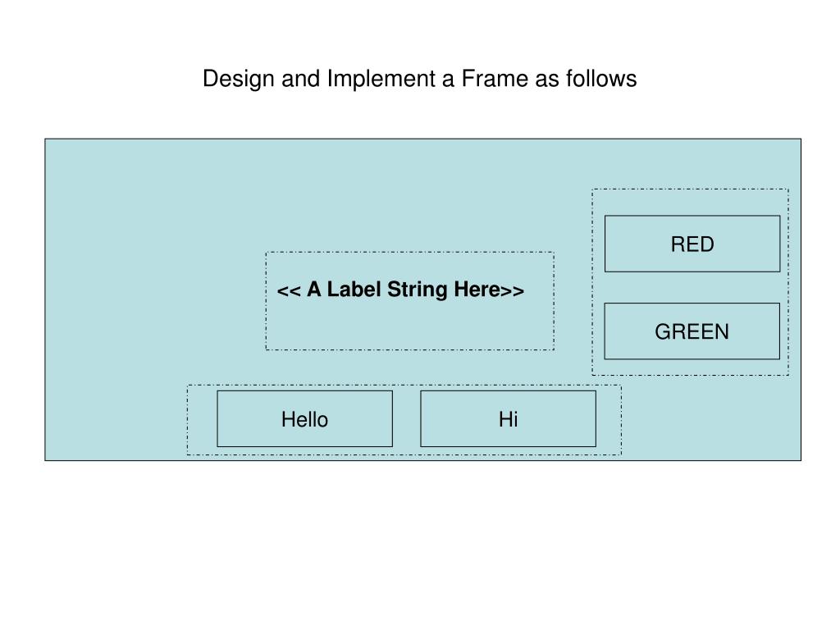840x630 pixels.
Task: Click the GREEN button
Action: (692, 331)
